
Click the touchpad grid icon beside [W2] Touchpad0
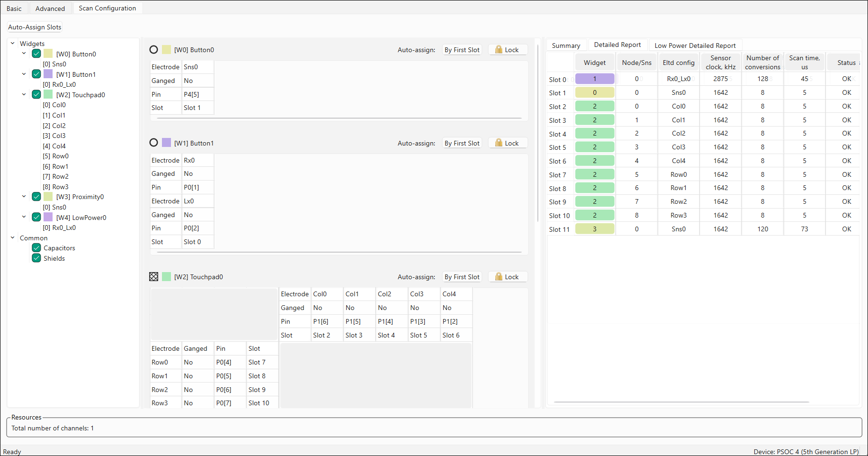tap(153, 277)
